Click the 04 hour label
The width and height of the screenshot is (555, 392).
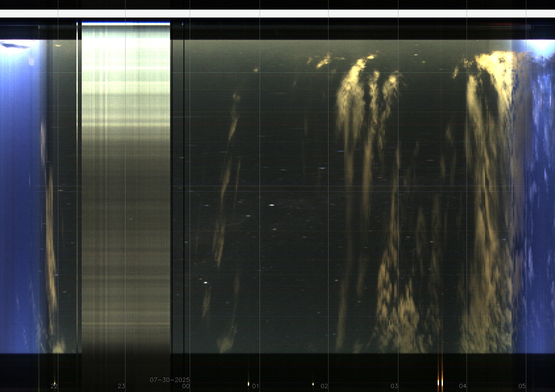tap(463, 386)
